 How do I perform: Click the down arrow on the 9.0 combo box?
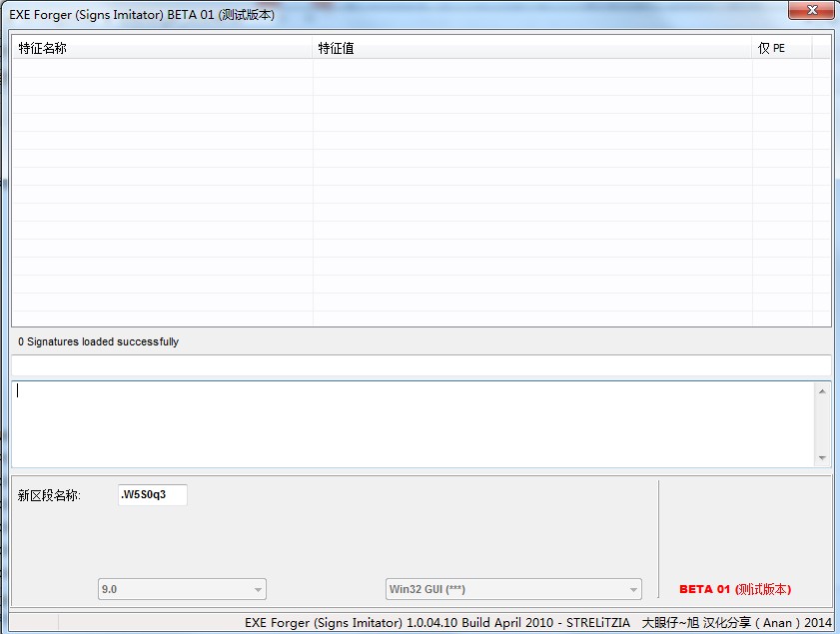coord(257,589)
